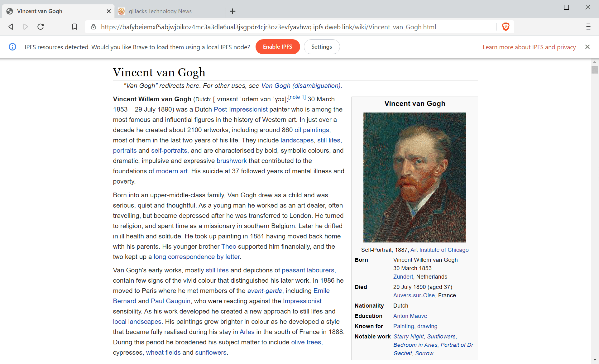Click the padlock site info icon

tap(93, 27)
